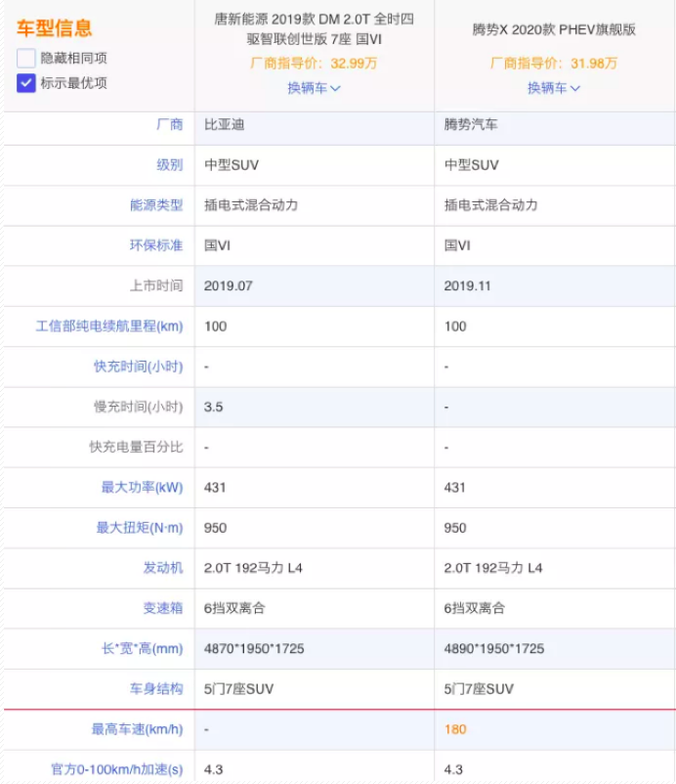Open the 环保标准 parameter label

click(156, 245)
